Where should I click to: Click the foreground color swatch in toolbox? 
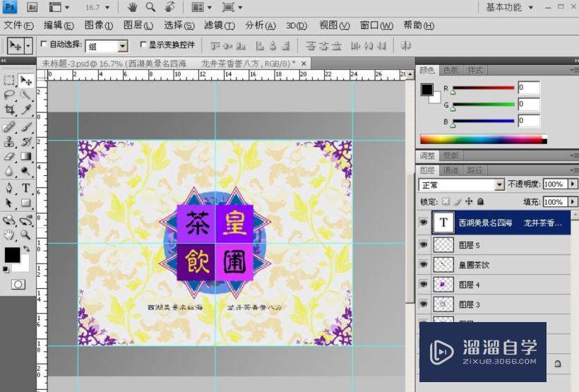pyautogui.click(x=12, y=254)
